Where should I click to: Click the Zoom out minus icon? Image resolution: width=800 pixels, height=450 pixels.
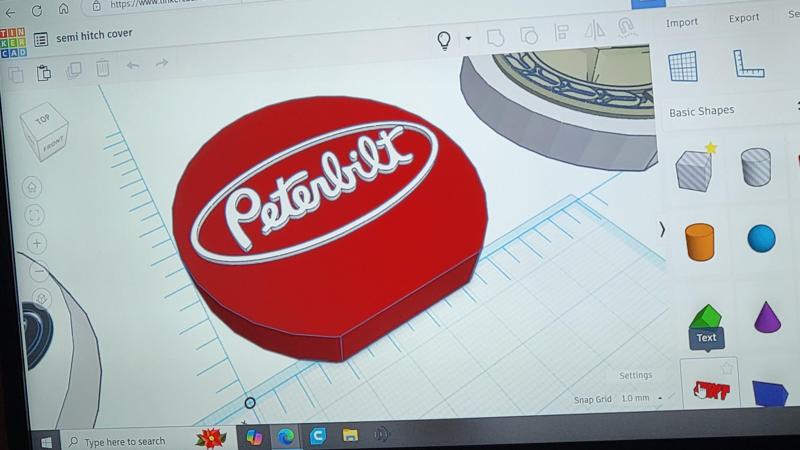(x=39, y=271)
